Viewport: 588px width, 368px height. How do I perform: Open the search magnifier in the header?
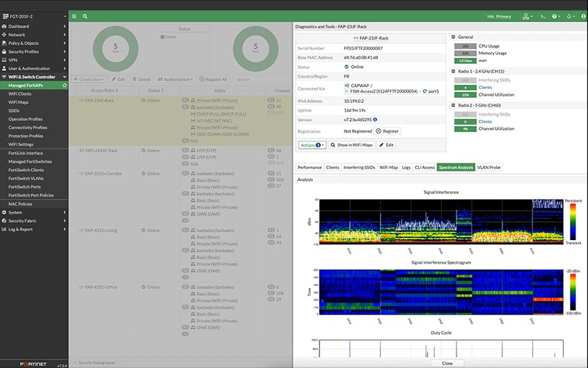click(85, 16)
